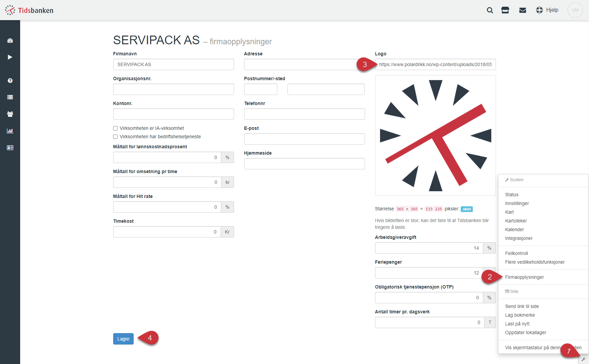
Task: Click the Kontonr. input field
Action: [173, 114]
